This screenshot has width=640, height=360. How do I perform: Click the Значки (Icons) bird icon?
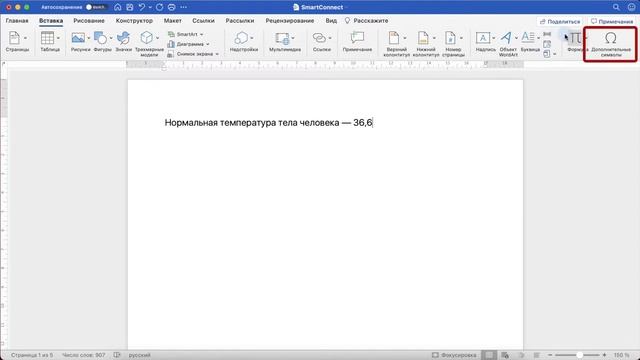[x=123, y=38]
